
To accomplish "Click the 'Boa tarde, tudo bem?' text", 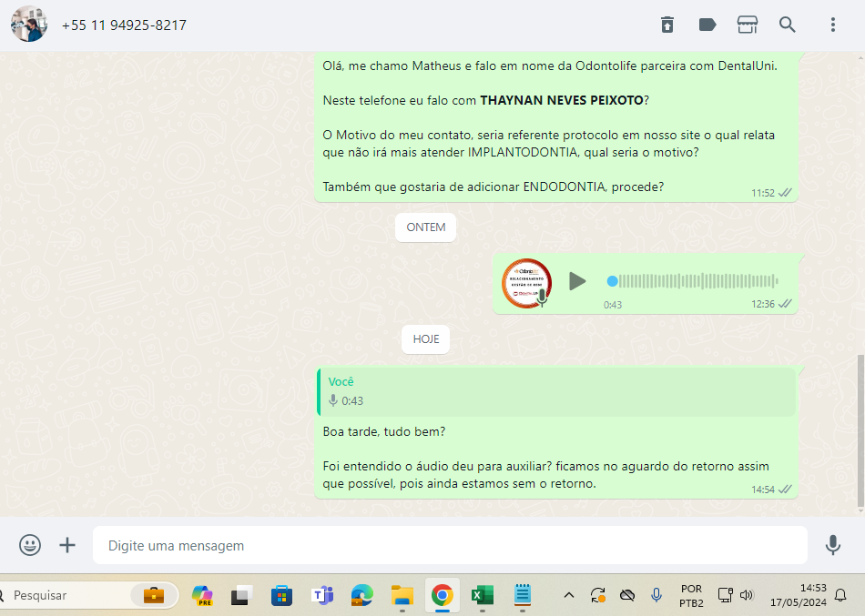I will point(384,432).
